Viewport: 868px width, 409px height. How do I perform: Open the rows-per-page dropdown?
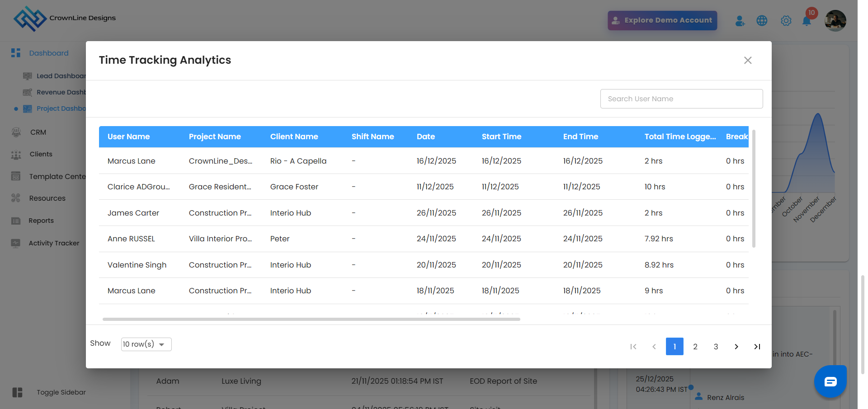(146, 344)
